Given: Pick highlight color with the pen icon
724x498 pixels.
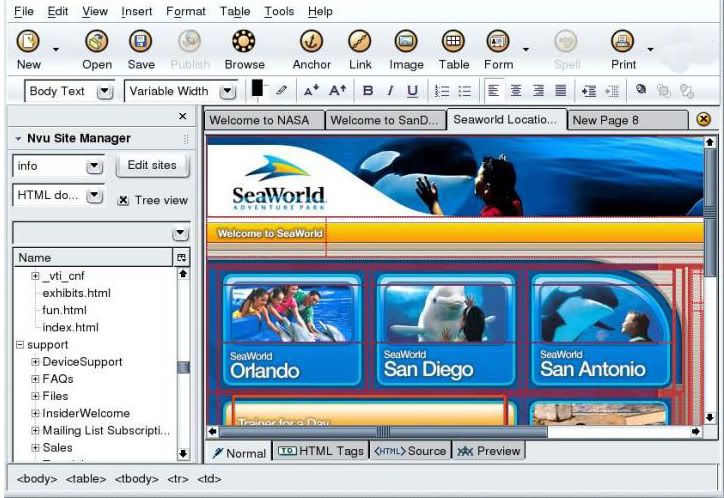Looking at the screenshot, I should pos(281,90).
